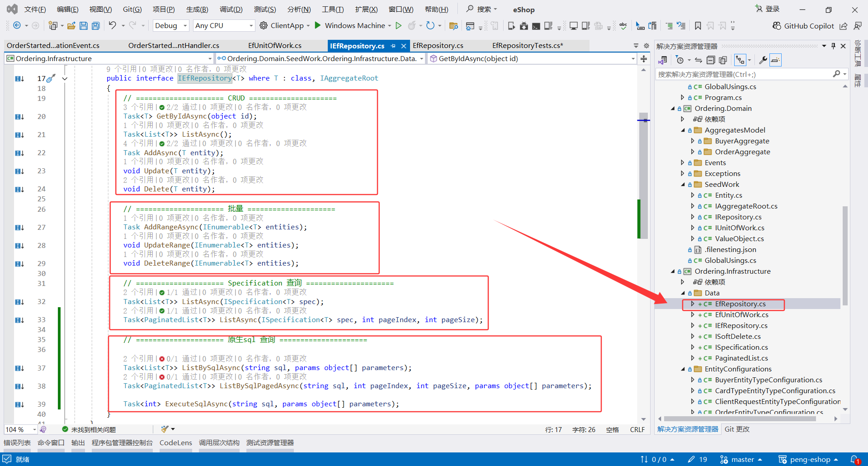The image size is (868, 466).
Task: Click the code cleanup broom icon
Action: (165, 429)
